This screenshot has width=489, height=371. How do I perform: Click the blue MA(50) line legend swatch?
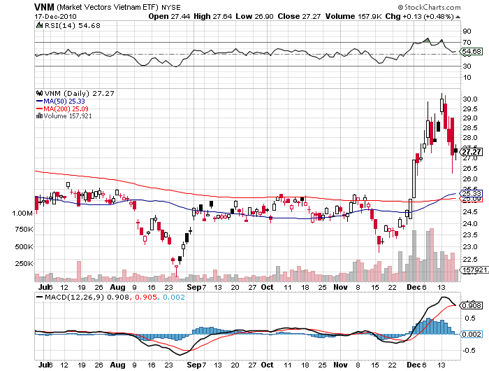click(x=39, y=101)
